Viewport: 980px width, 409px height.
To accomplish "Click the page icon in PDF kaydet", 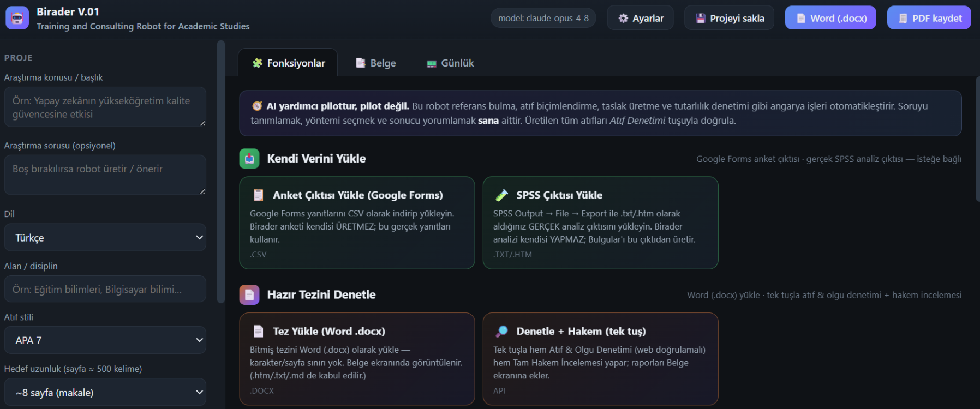I will pyautogui.click(x=903, y=19).
